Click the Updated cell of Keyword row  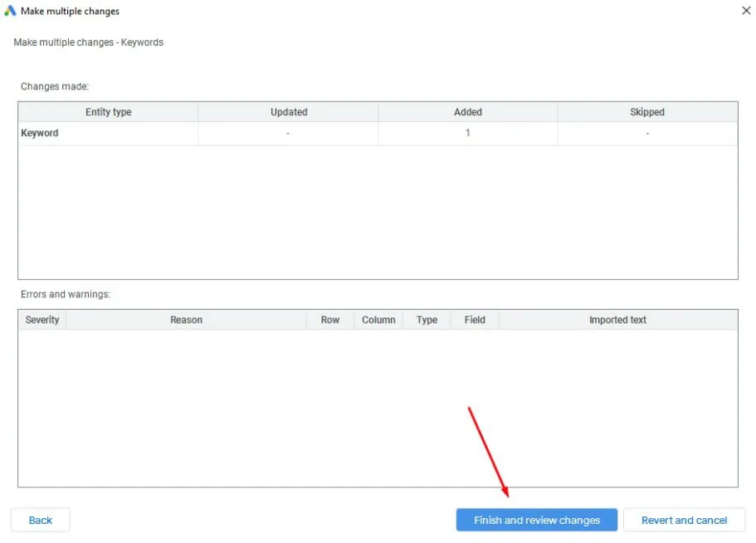click(x=288, y=133)
